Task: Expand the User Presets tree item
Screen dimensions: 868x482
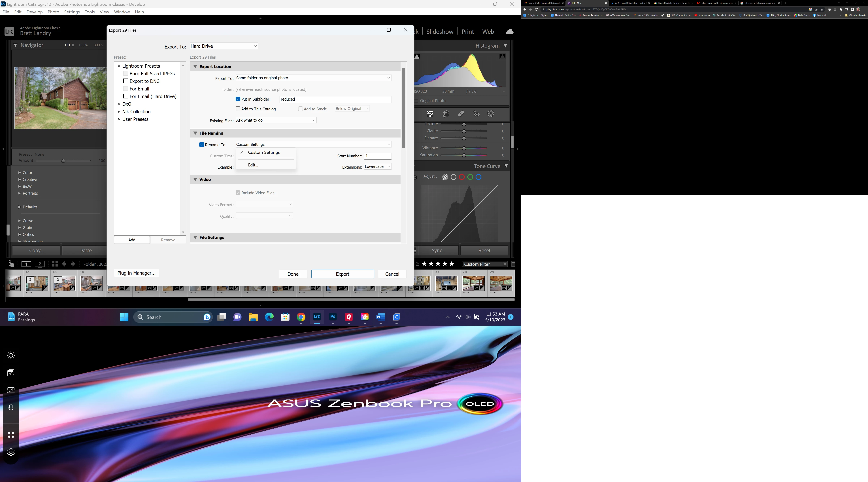Action: pos(119,119)
